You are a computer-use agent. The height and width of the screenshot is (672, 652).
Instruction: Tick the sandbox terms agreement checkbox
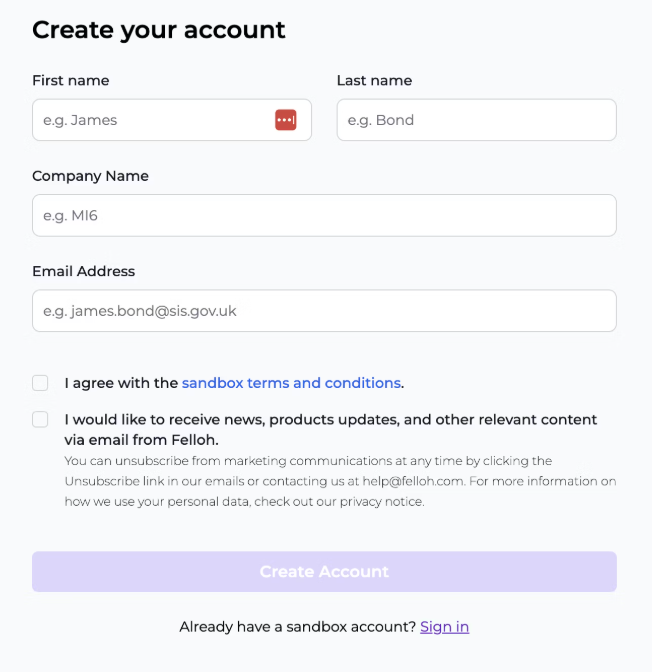(40, 383)
